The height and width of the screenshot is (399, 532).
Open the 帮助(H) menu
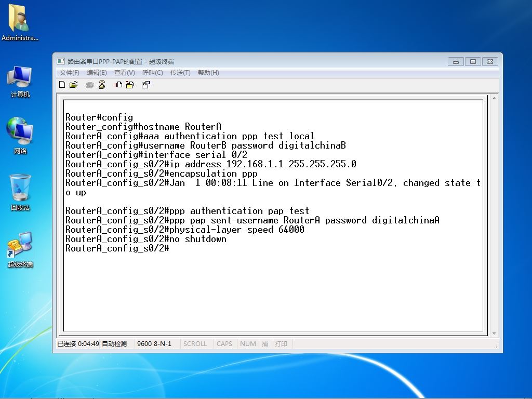(208, 73)
